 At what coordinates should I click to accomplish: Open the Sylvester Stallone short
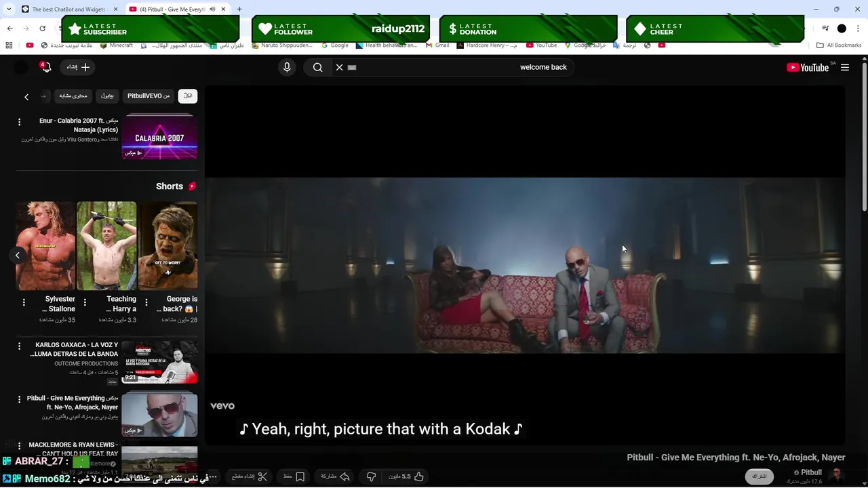click(45, 245)
